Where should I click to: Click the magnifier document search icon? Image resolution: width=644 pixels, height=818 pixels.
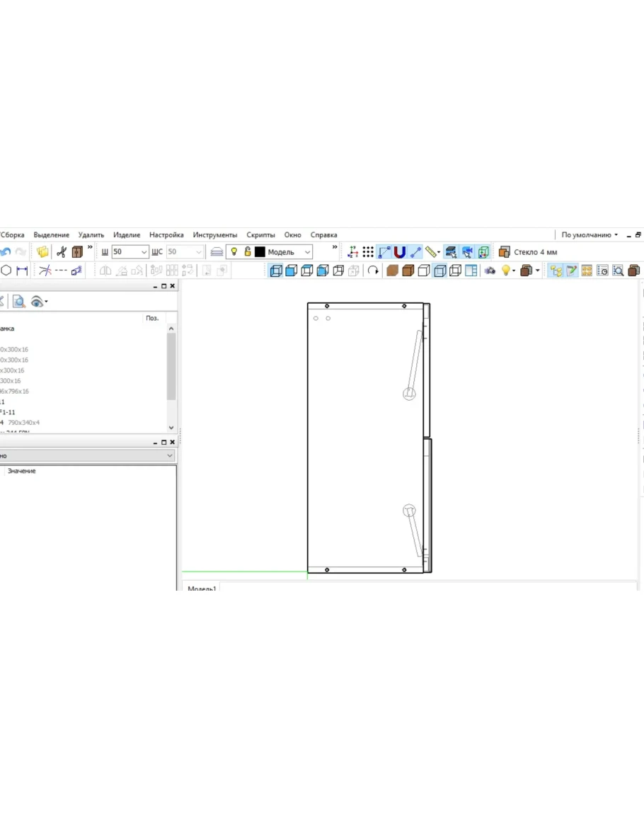tap(18, 302)
